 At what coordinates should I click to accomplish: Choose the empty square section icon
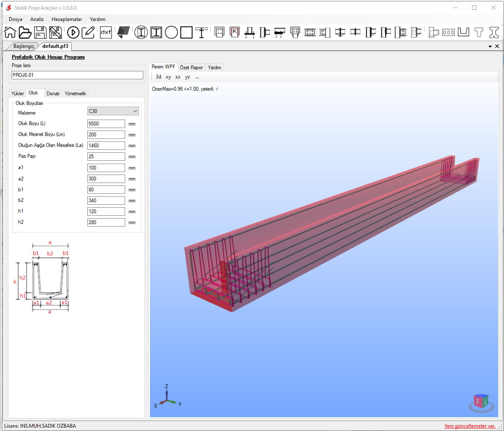[186, 32]
